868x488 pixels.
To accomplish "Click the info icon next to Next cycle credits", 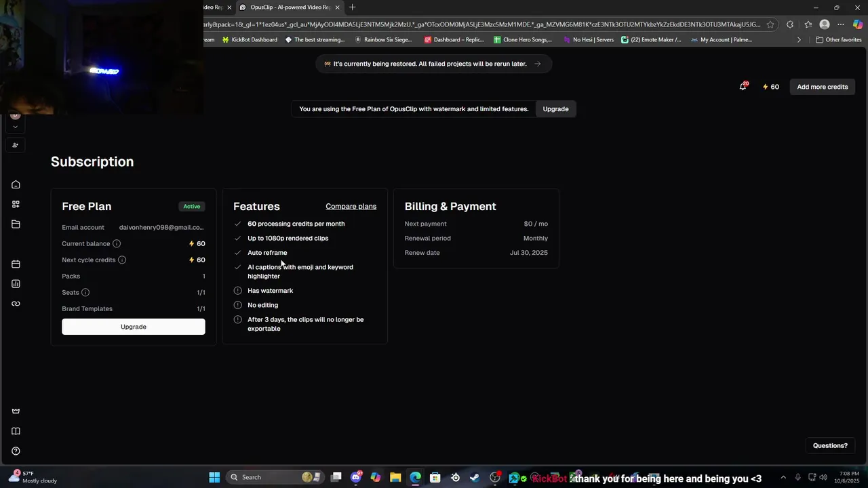I will pos(122,260).
